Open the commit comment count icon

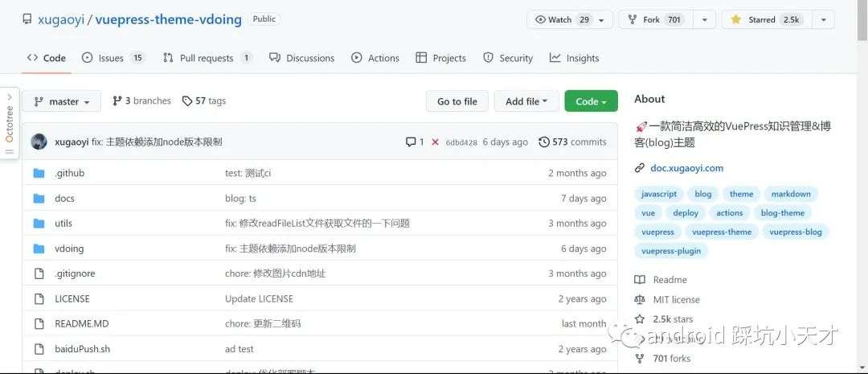point(415,142)
